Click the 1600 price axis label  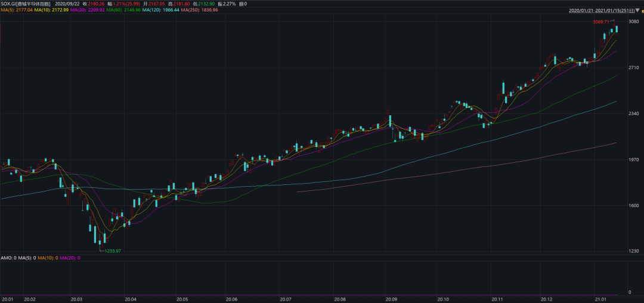[634, 205]
